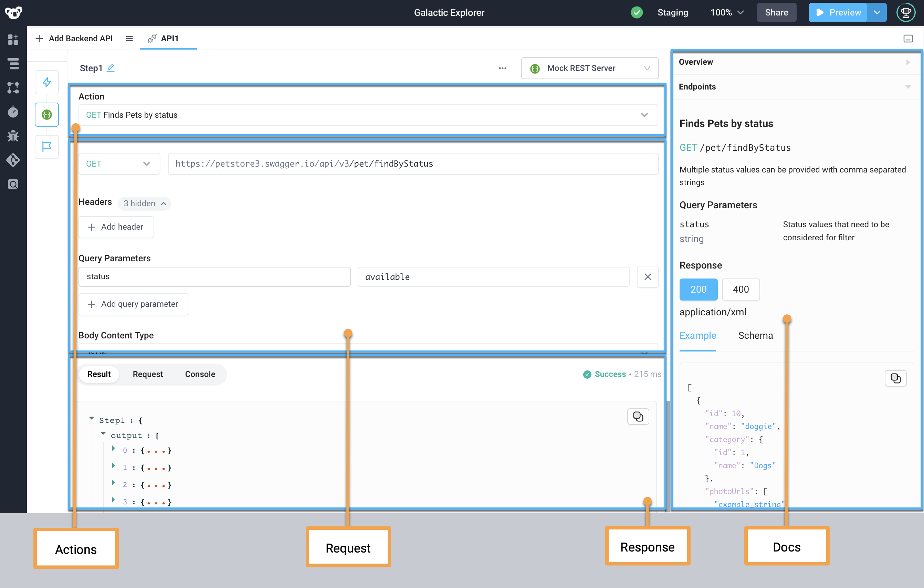Click the 'available' query parameter value field
This screenshot has height=588, width=924.
pos(493,276)
